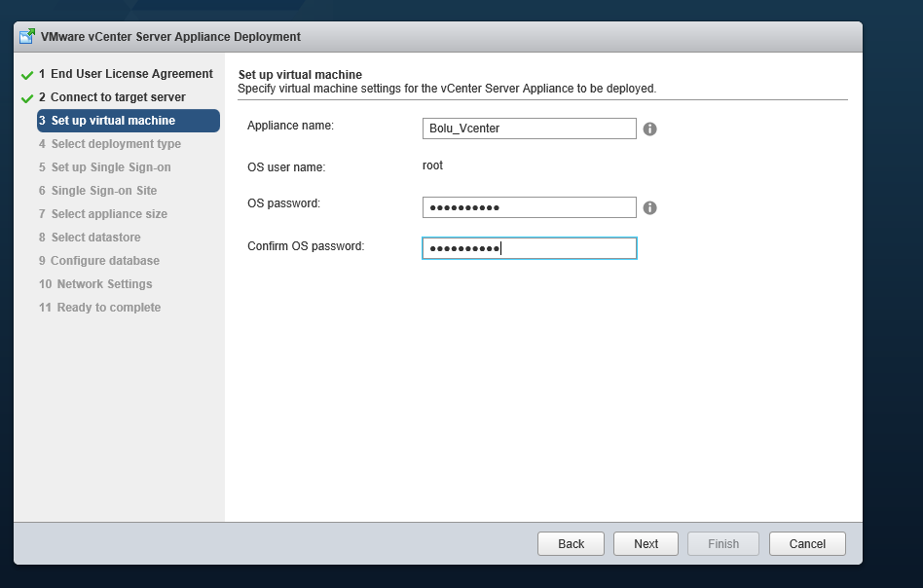
Task: Click the Appliance name text field
Action: [530, 129]
